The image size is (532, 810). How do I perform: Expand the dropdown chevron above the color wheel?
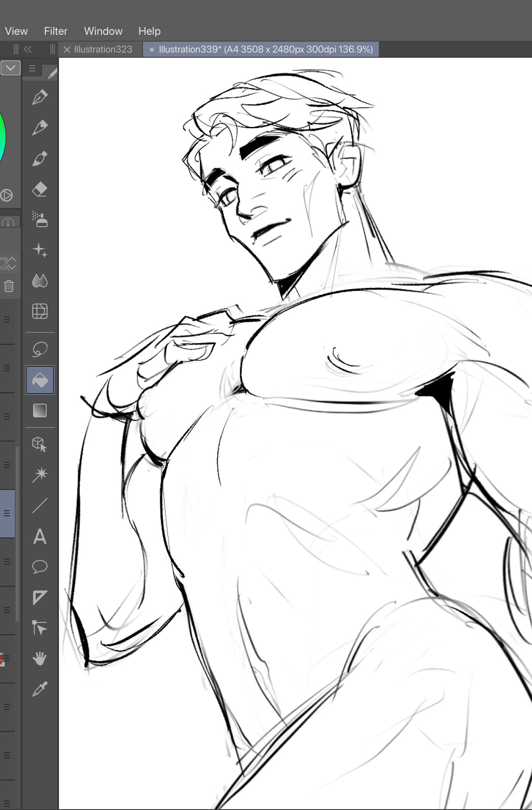pyautogui.click(x=11, y=68)
